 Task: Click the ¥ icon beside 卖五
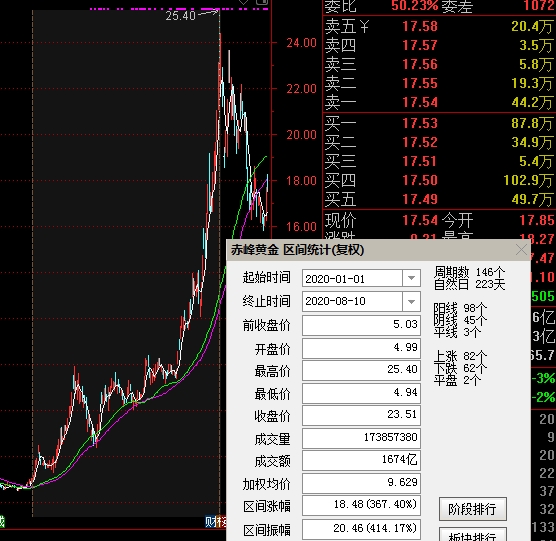(364, 26)
